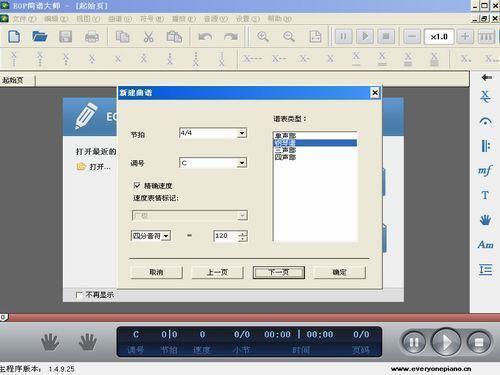Click the Cut scissors icon
This screenshot has width=500, height=375.
click(x=148, y=37)
